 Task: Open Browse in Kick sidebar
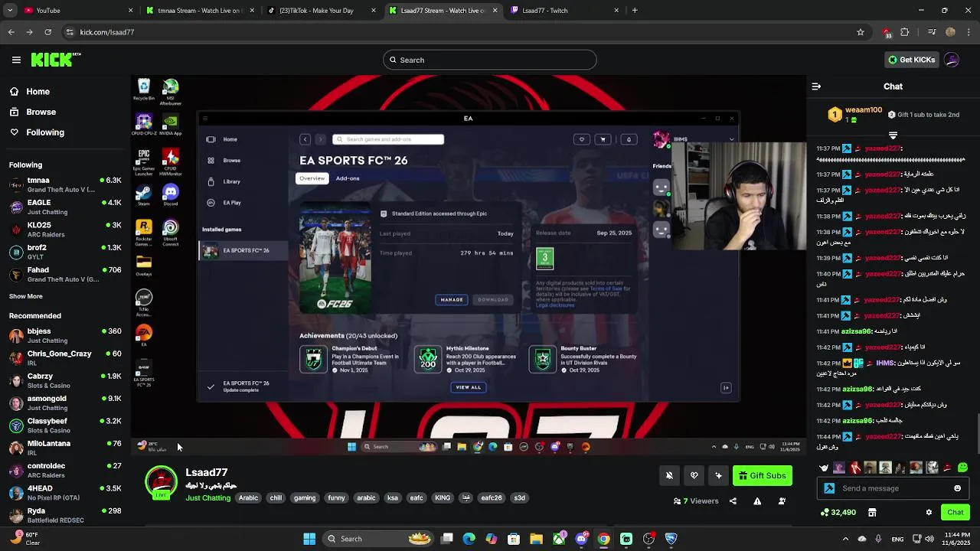(x=32, y=112)
